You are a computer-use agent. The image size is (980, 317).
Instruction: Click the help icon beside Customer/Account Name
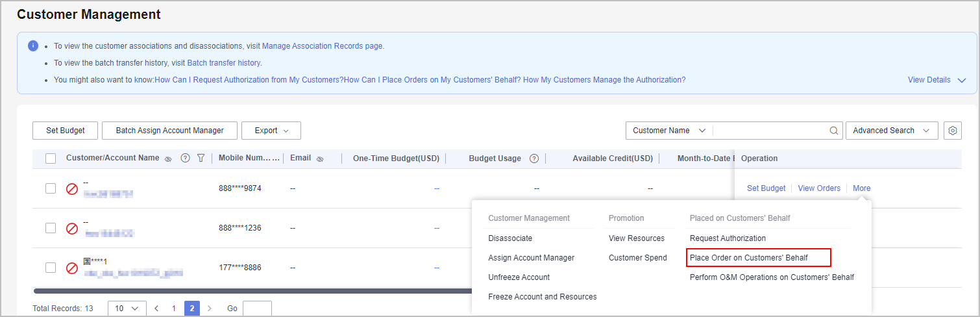click(x=185, y=158)
